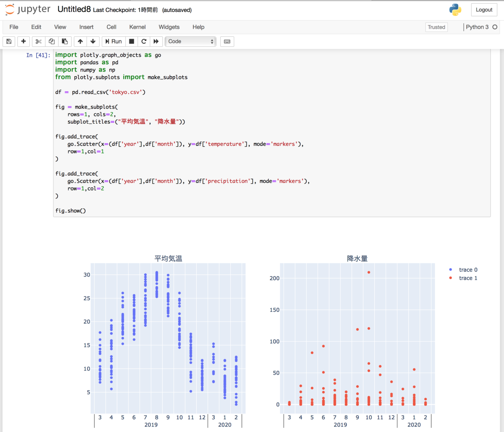The width and height of the screenshot is (504, 432).
Task: Cut the selected cell using the scissors icon
Action: pyautogui.click(x=38, y=41)
